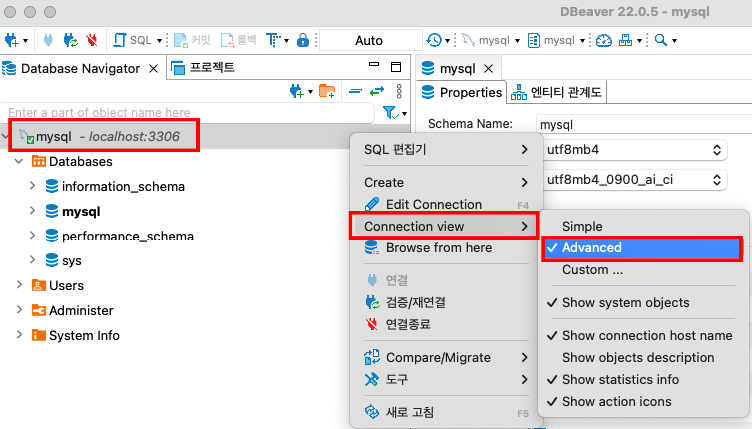This screenshot has width=752, height=429.
Task: Close the Database Navigator tab
Action: pos(153,69)
